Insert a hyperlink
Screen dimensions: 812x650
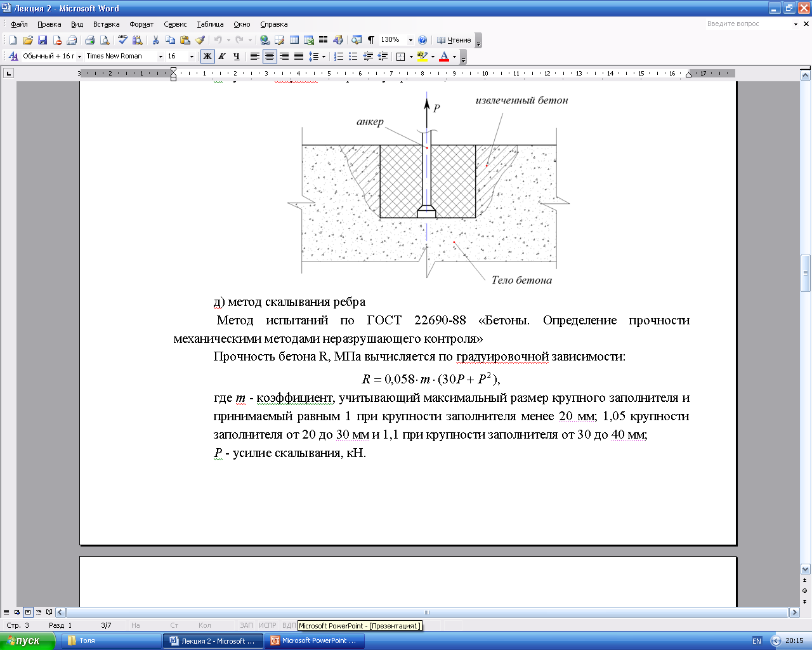point(265,40)
